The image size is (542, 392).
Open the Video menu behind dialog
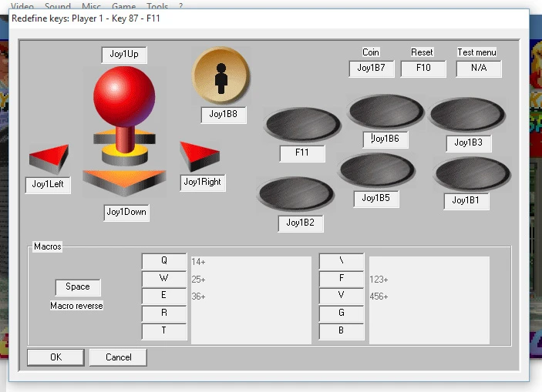tap(22, 6)
